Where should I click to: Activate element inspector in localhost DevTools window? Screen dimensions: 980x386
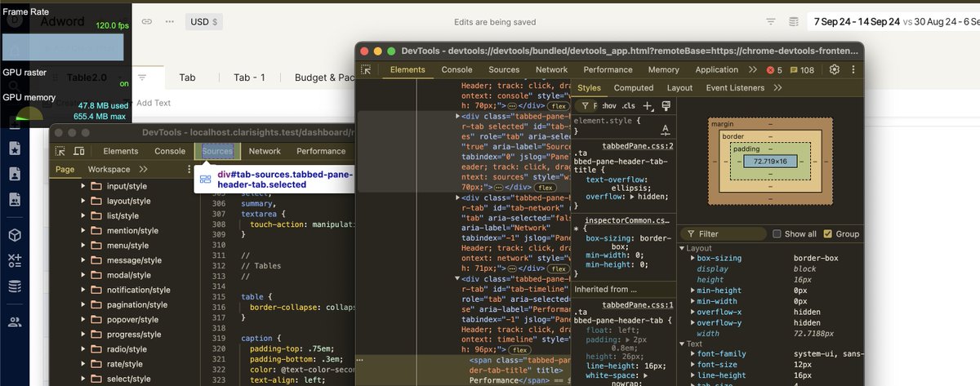click(x=60, y=151)
